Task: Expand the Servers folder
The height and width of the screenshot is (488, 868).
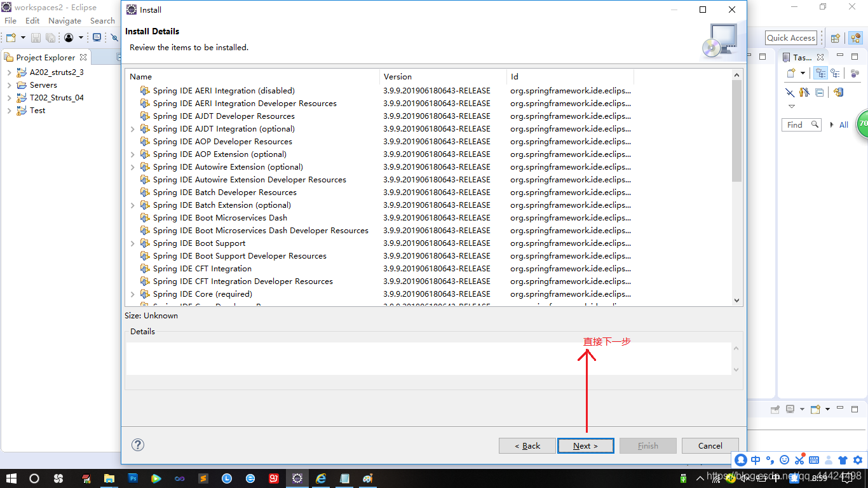Action: pyautogui.click(x=9, y=85)
